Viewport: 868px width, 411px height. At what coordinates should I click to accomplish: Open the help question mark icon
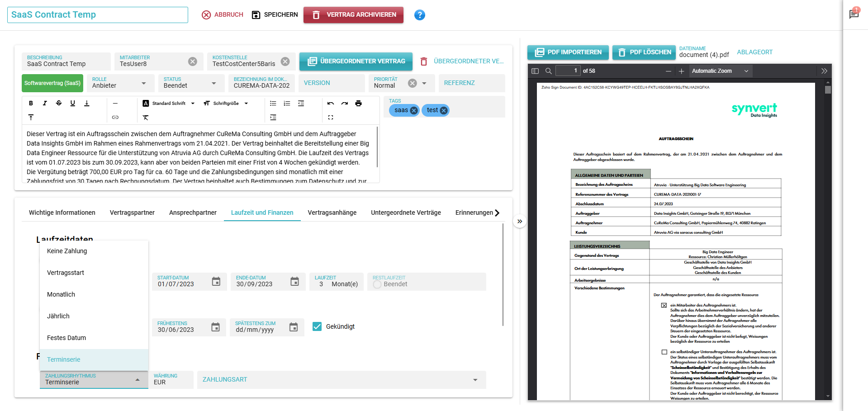419,15
